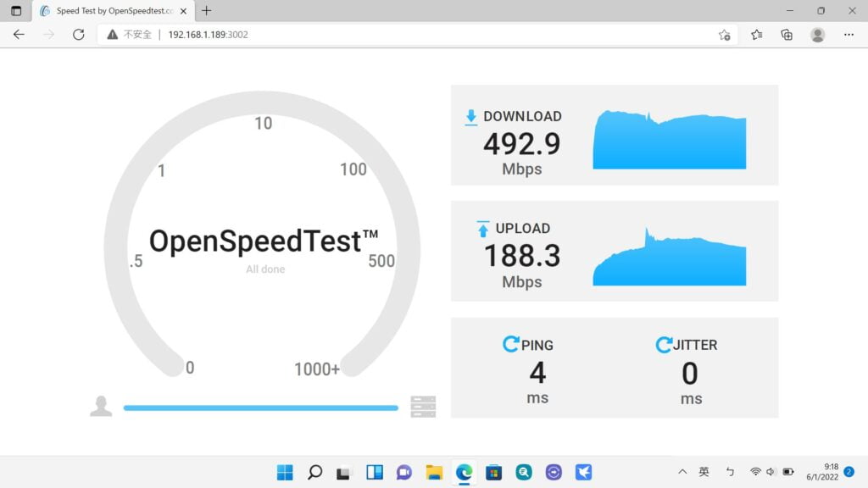
Task: Click the OpenSpeedTest logo text
Action: pos(264,241)
